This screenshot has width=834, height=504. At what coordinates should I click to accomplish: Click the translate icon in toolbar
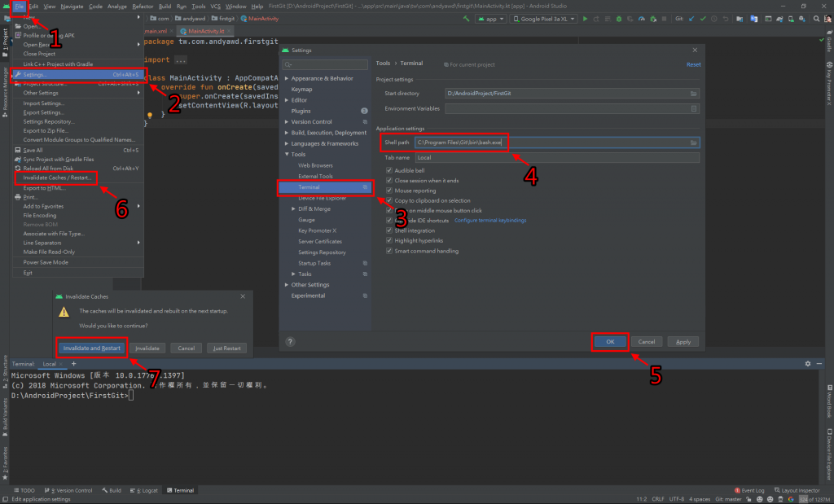tap(753, 19)
